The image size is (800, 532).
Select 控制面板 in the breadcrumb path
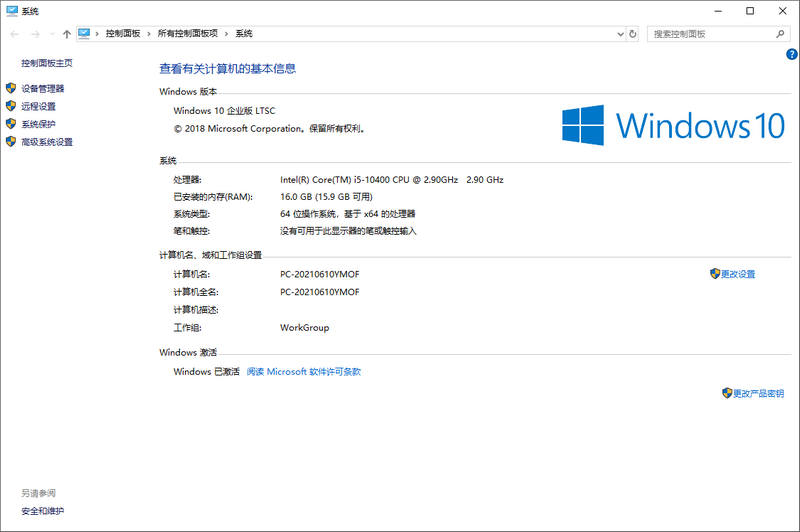pyautogui.click(x=123, y=34)
